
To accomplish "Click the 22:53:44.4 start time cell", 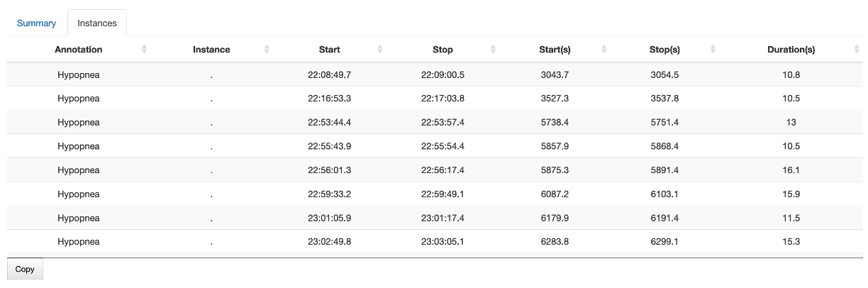I will 329,122.
